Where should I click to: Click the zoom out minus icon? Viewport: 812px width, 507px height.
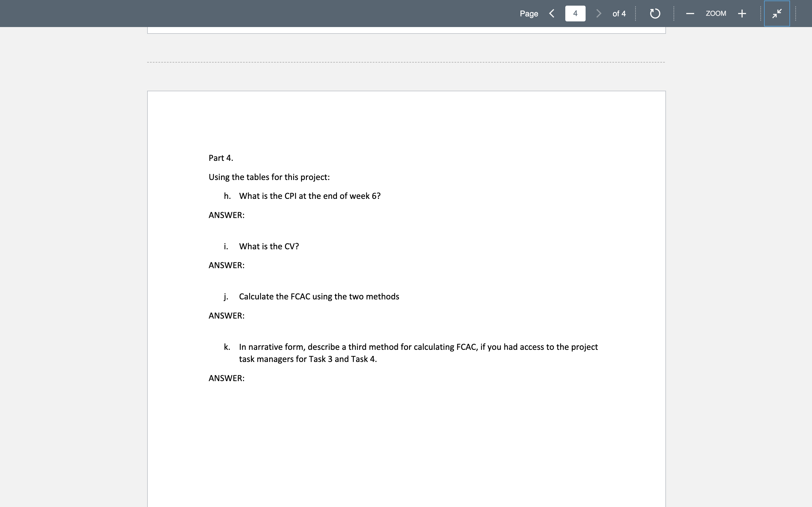690,14
